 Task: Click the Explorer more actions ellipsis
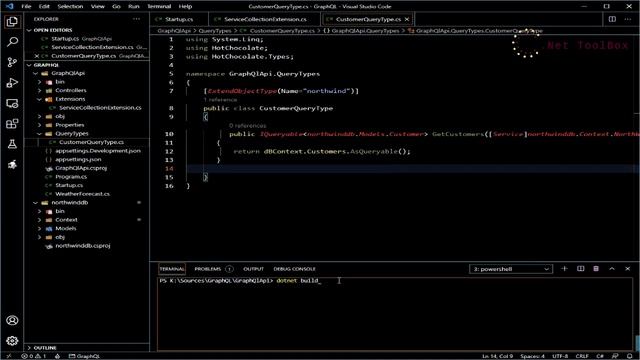[x=136, y=19]
